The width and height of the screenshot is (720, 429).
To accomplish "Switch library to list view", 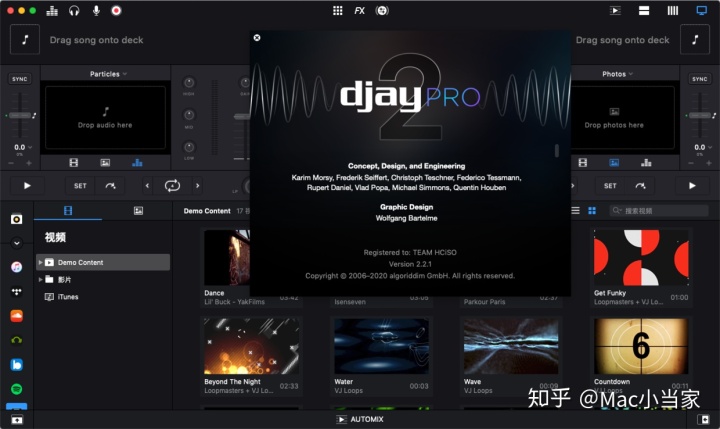I will click(x=575, y=210).
